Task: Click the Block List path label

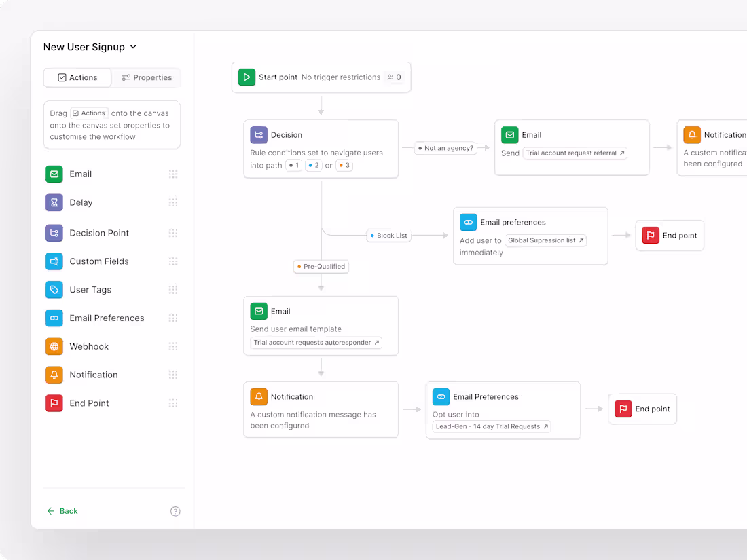Action: 388,236
